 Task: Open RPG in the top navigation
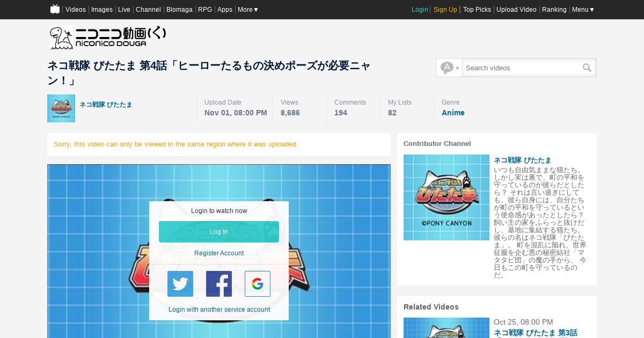(205, 10)
